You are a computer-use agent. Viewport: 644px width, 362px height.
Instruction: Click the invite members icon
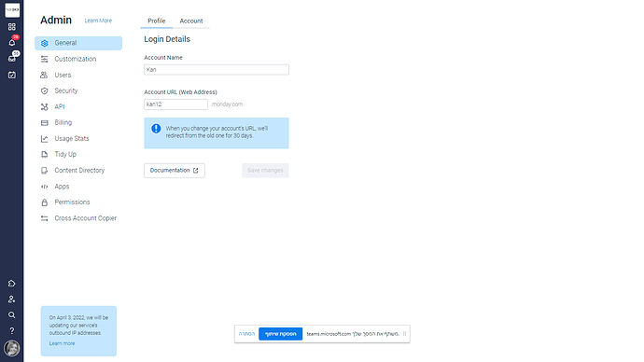(12, 299)
